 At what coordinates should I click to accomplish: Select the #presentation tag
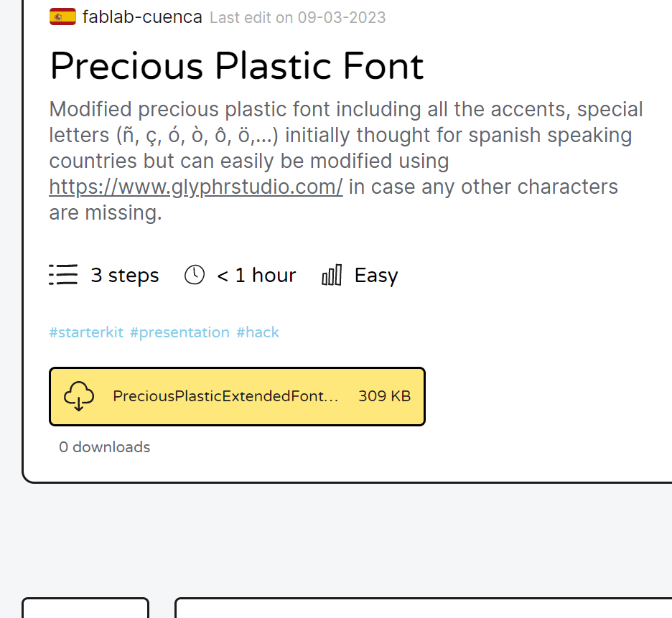point(179,332)
